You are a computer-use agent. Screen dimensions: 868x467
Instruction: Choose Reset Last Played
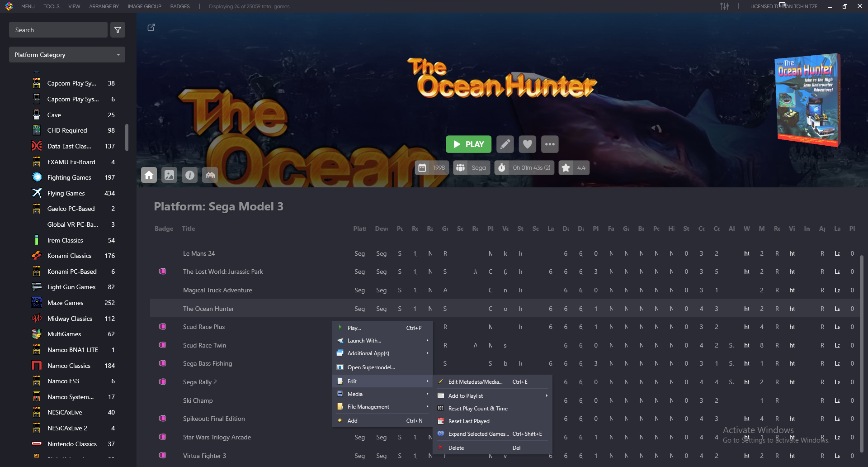493,421
